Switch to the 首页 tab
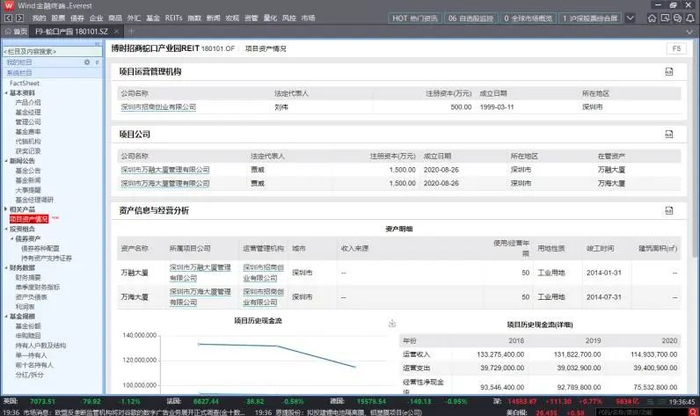 [x=17, y=31]
